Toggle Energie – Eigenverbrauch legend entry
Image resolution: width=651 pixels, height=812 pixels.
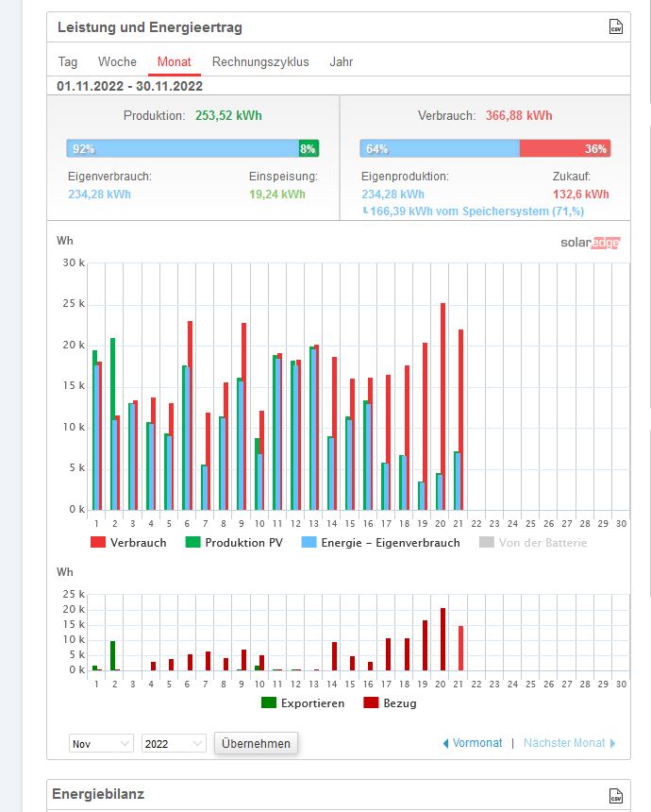[x=380, y=542]
